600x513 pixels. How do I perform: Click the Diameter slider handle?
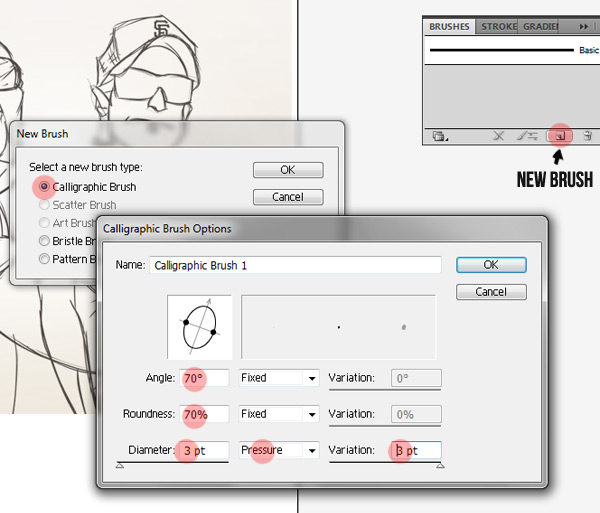point(121,466)
